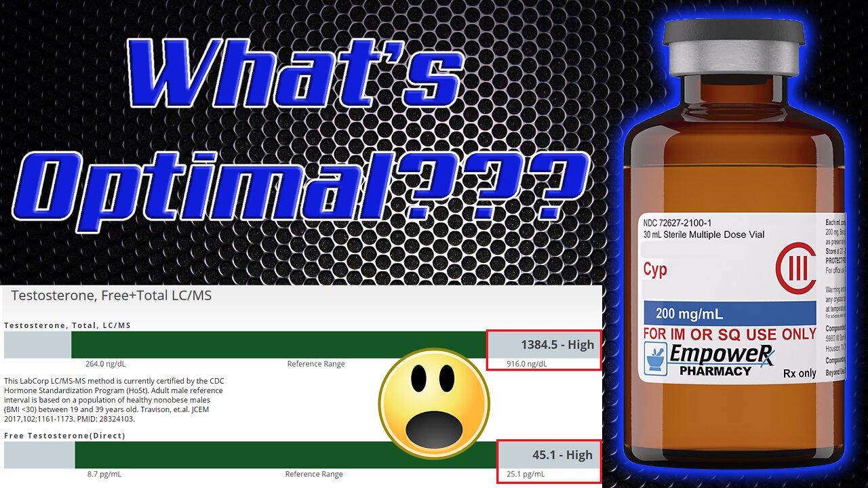Click "30 mL Sterile Multiple Dose Vial" text
Image resolution: width=868 pixels, height=488 pixels.
click(704, 235)
